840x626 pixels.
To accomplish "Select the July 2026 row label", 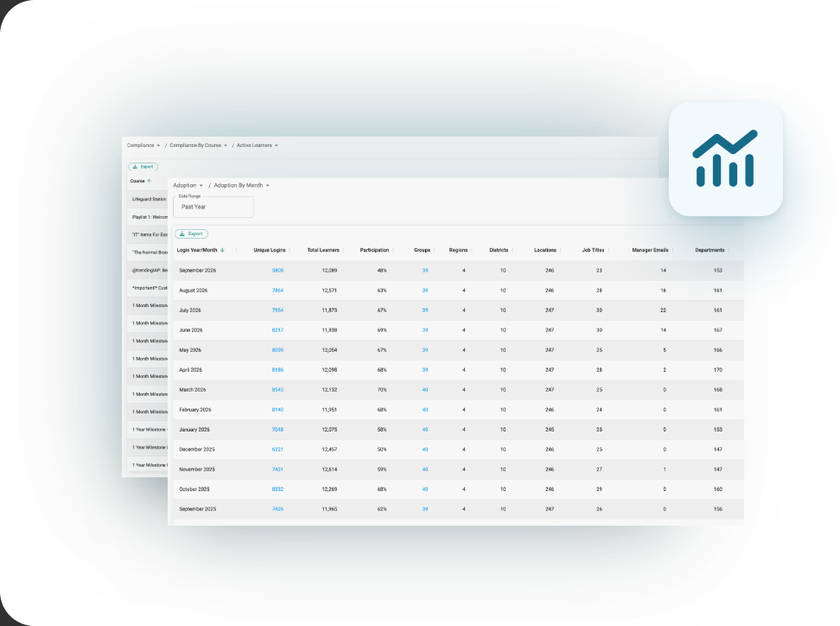I will pos(190,310).
